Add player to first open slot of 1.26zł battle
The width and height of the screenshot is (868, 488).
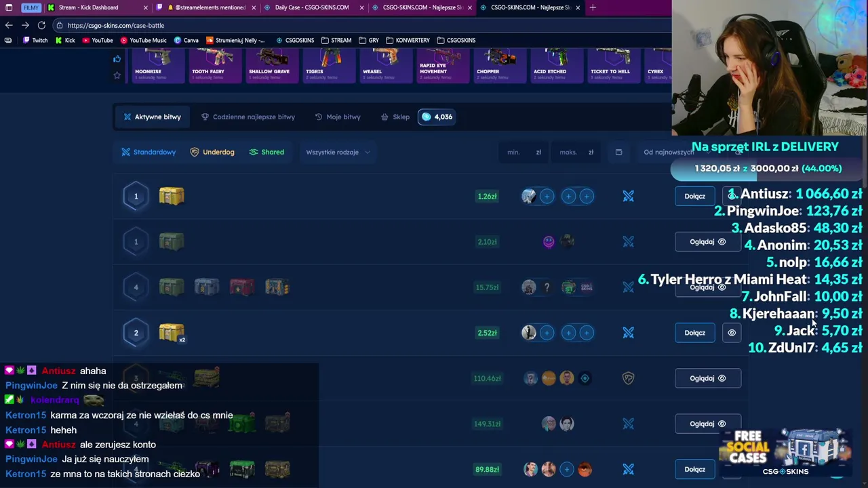pos(547,197)
